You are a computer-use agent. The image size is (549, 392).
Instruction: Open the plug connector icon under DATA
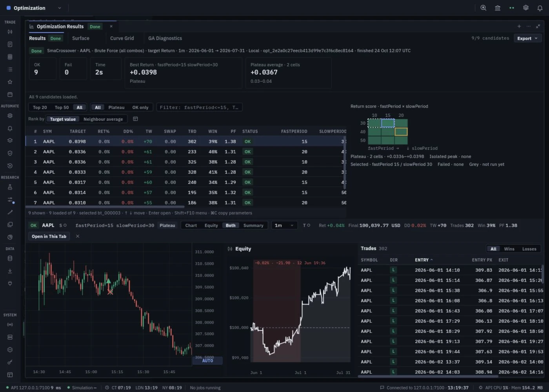pos(10,283)
